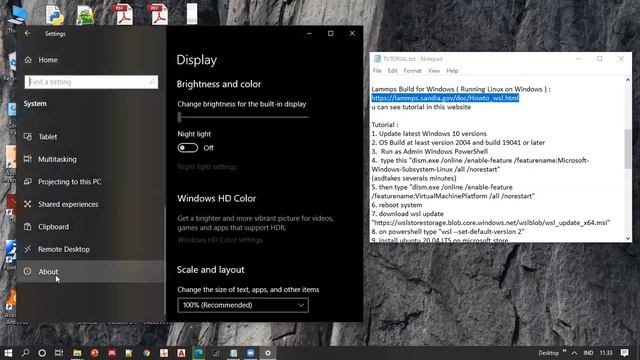Open the View menu in Notepad
640x360 pixels.
pos(434,71)
